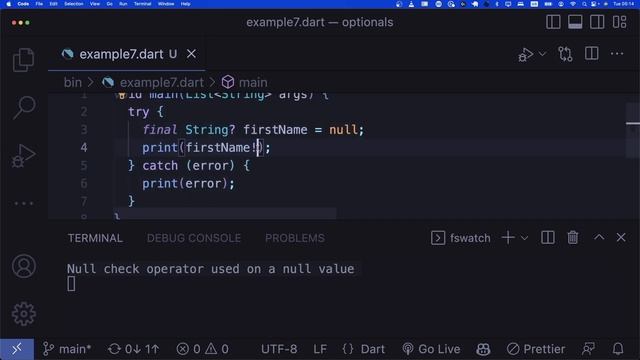Image resolution: width=640 pixels, height=360 pixels.
Task: Open the new terminal launch profile dropdown
Action: [524, 238]
